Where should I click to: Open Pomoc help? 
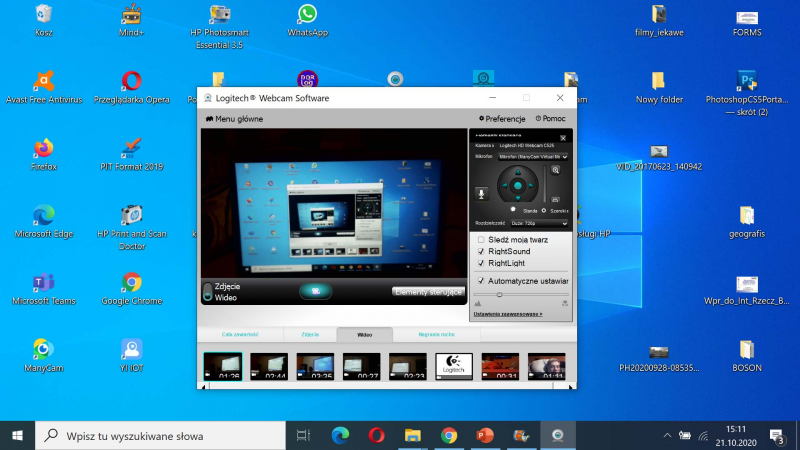[551, 118]
